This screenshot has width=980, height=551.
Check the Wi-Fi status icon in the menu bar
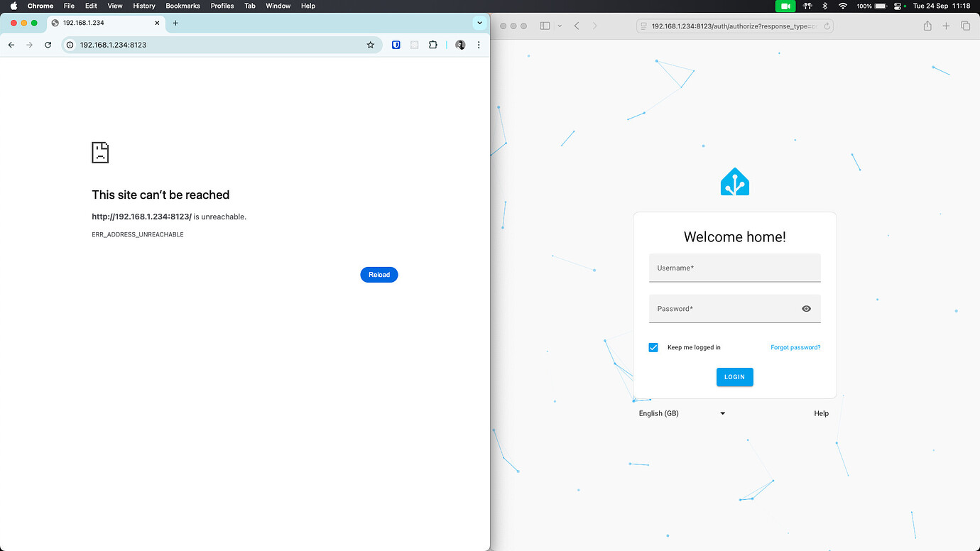[842, 6]
